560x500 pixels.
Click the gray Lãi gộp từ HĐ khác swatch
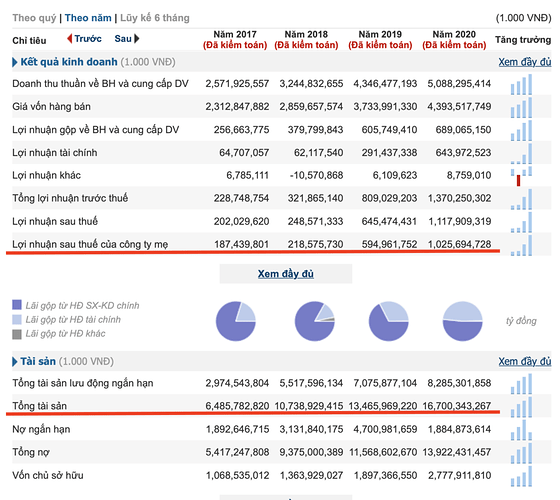click(17, 334)
